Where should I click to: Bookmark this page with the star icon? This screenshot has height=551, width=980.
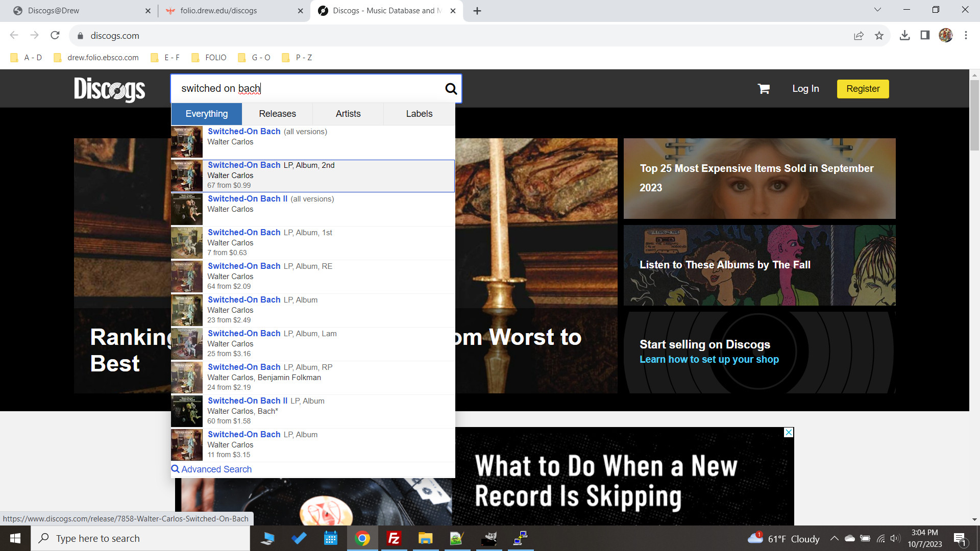(x=879, y=35)
